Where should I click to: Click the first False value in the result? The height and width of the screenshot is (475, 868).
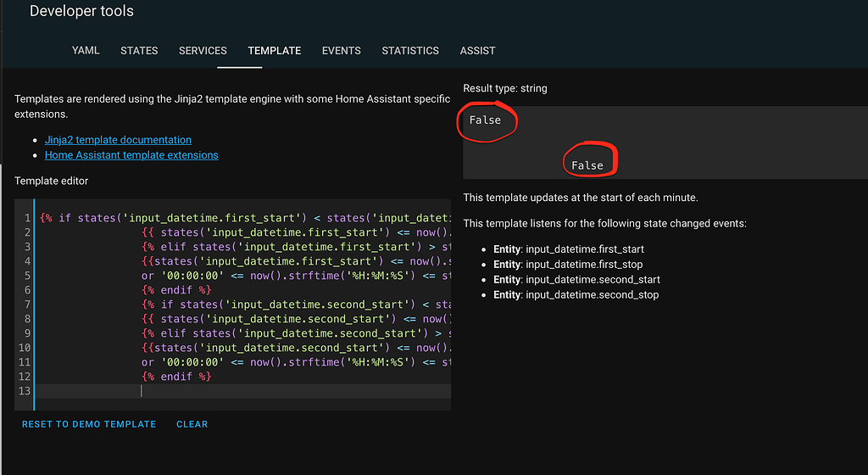(485, 120)
